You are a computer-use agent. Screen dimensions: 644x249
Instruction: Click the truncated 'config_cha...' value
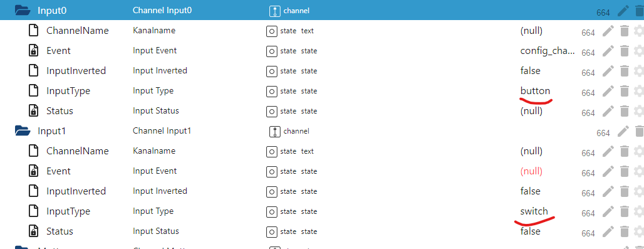tap(548, 51)
